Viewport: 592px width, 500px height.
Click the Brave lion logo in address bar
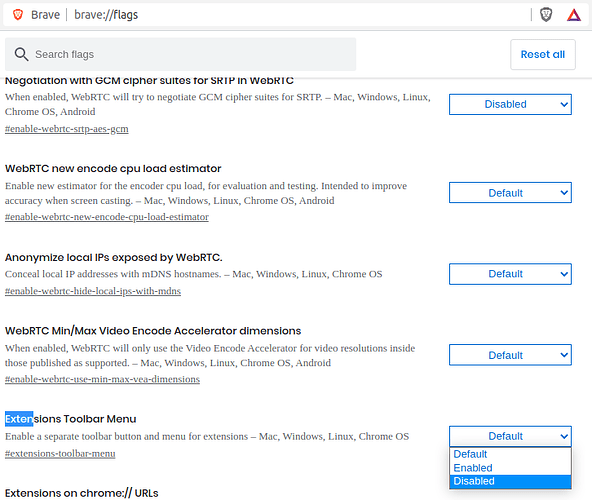(x=18, y=15)
